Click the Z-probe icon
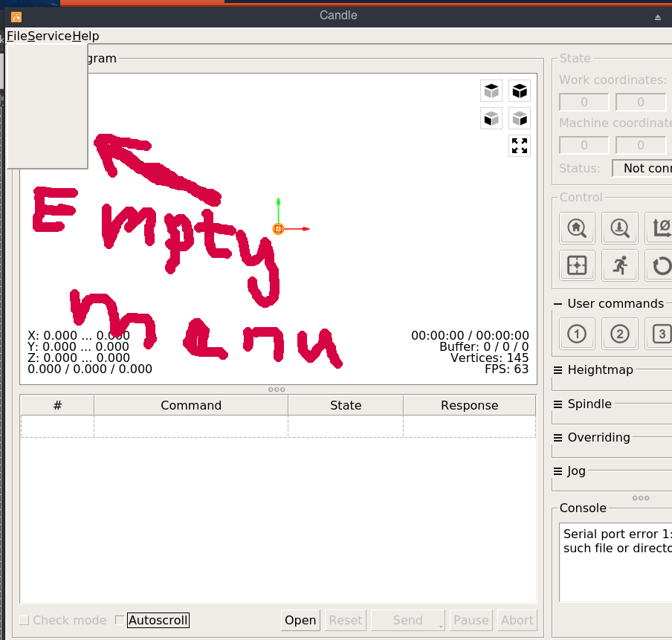This screenshot has width=672, height=640. [620, 228]
